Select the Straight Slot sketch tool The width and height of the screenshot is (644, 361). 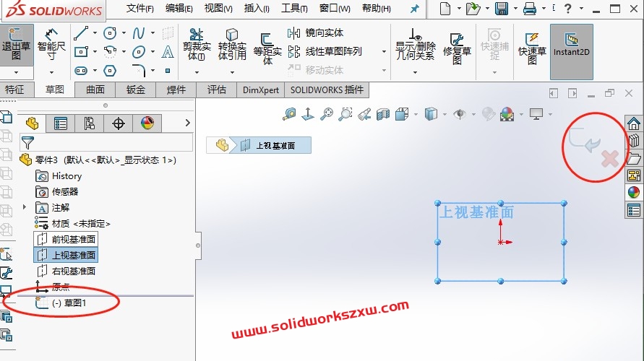click(x=81, y=71)
